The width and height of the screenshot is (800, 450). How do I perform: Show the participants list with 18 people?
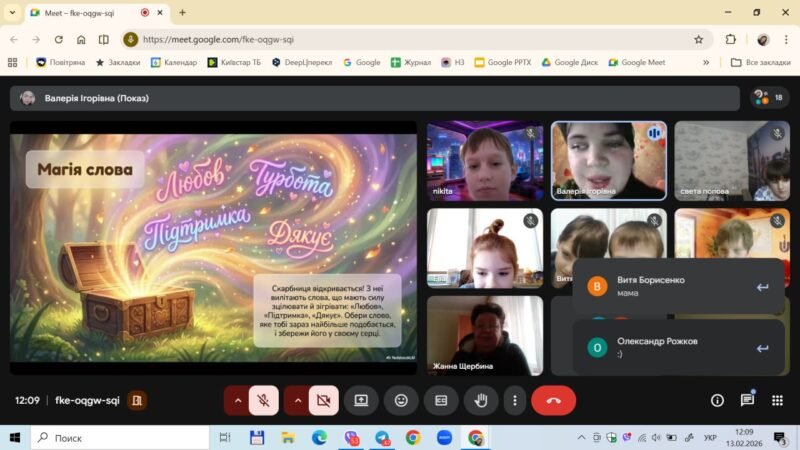click(x=769, y=98)
